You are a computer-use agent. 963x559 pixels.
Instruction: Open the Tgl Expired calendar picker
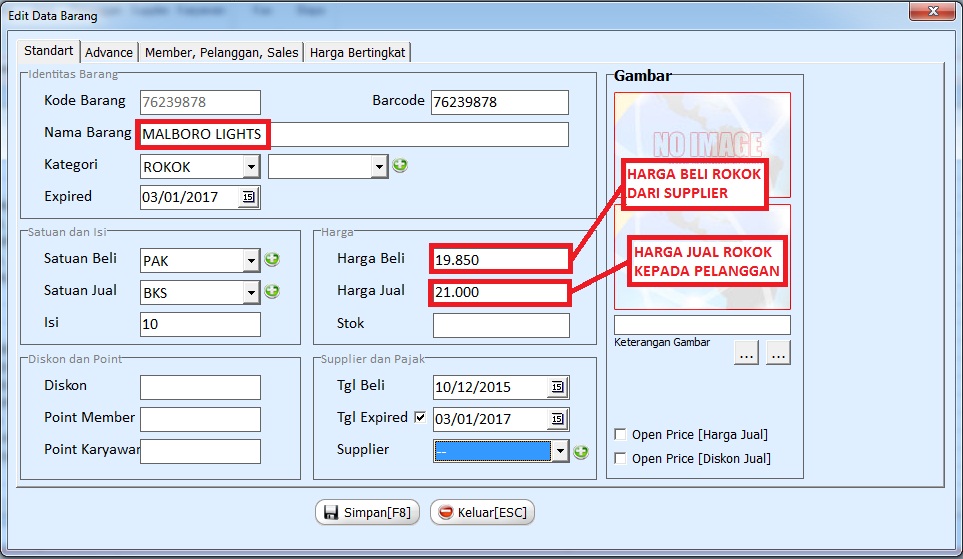[x=557, y=419]
